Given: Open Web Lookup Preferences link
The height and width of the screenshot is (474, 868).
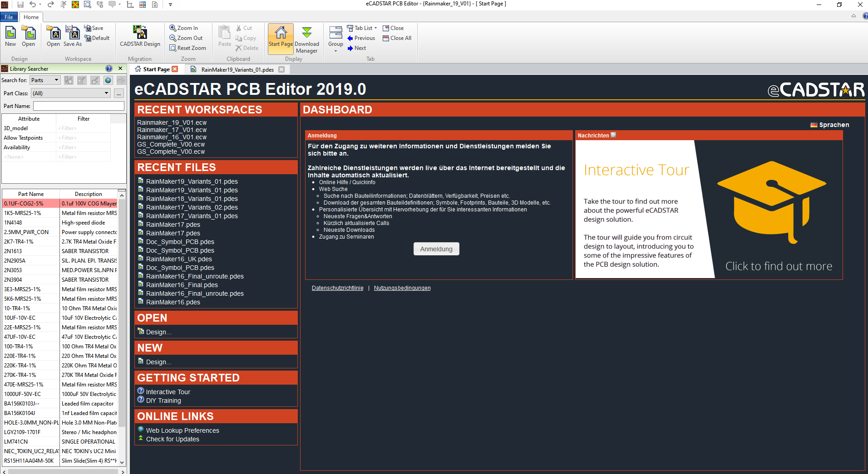Looking at the screenshot, I should [x=182, y=430].
